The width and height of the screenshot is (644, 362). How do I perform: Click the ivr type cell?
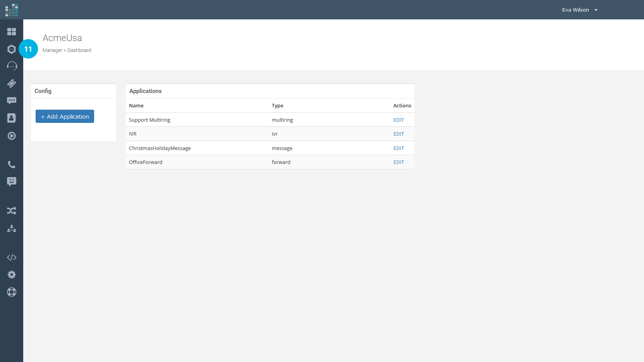pos(275,134)
